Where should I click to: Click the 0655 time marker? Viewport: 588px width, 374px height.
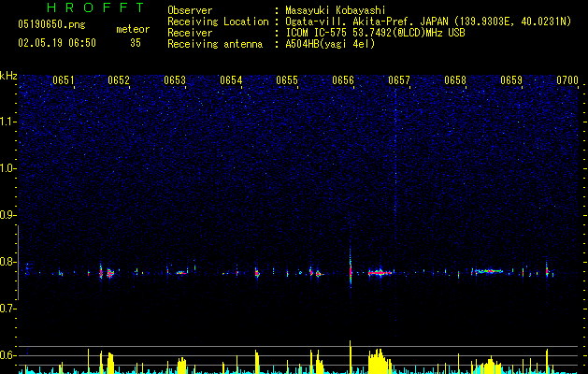[x=287, y=80]
